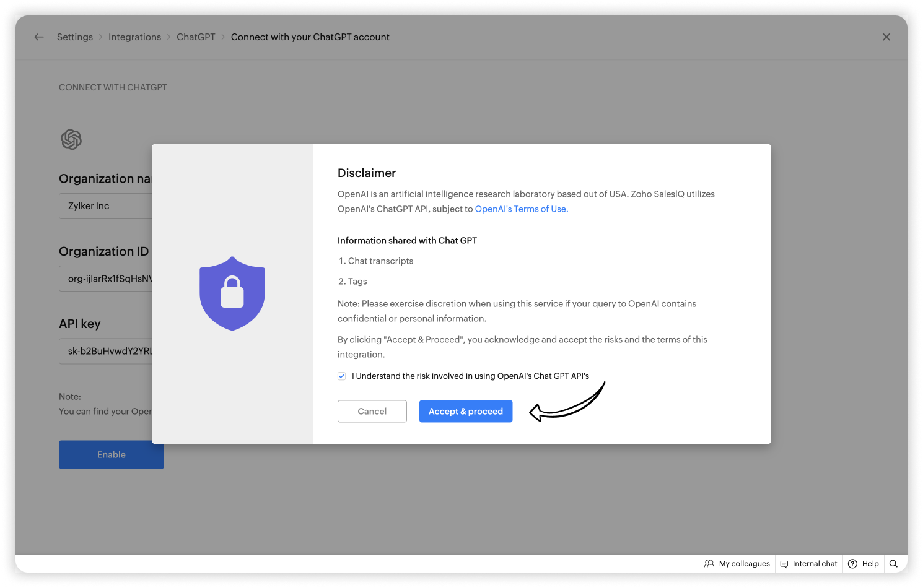Click the back arrow icon

click(39, 37)
